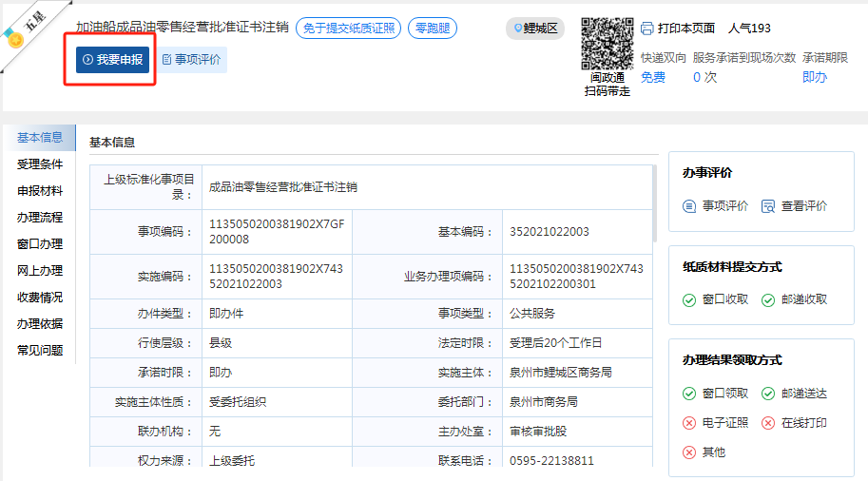Click green check icon beside 窗口收取
The height and width of the screenshot is (481, 868).
pos(690,299)
